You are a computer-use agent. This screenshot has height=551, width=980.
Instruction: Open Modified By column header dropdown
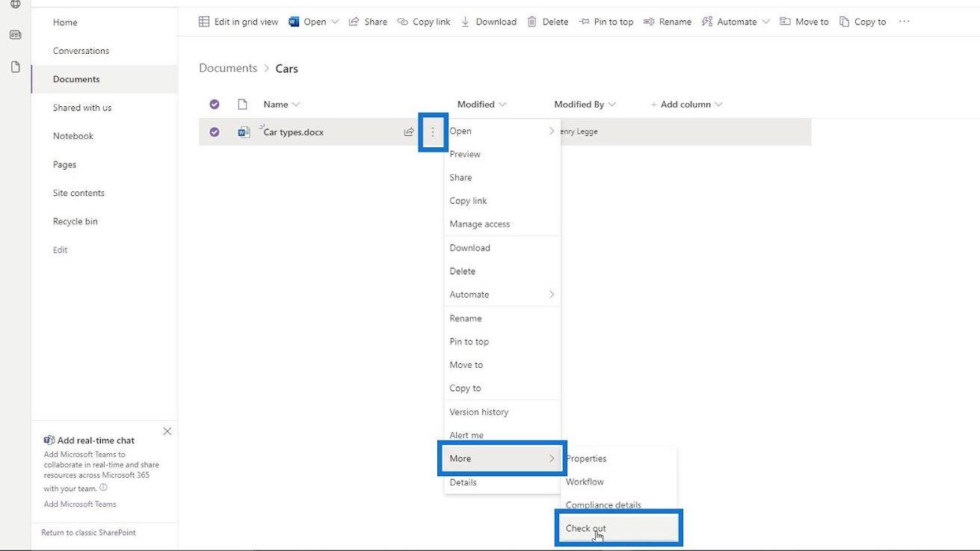585,104
